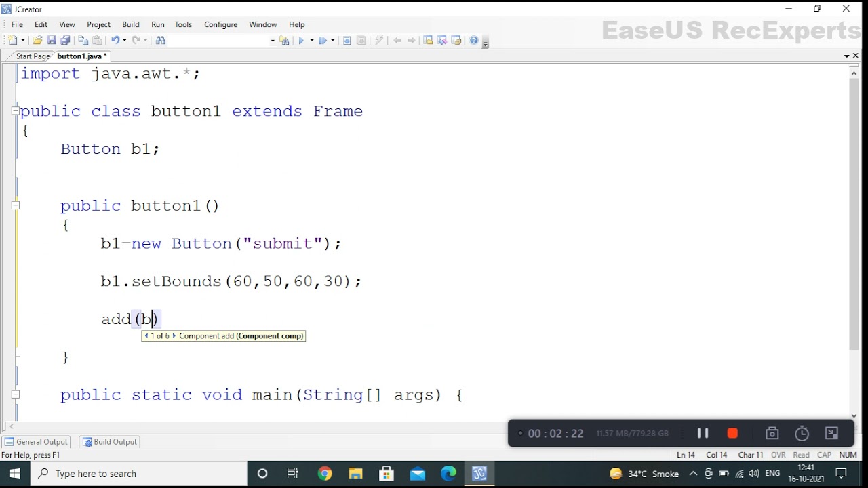
Task: Click the second view window toolbar icon
Action: click(442, 41)
